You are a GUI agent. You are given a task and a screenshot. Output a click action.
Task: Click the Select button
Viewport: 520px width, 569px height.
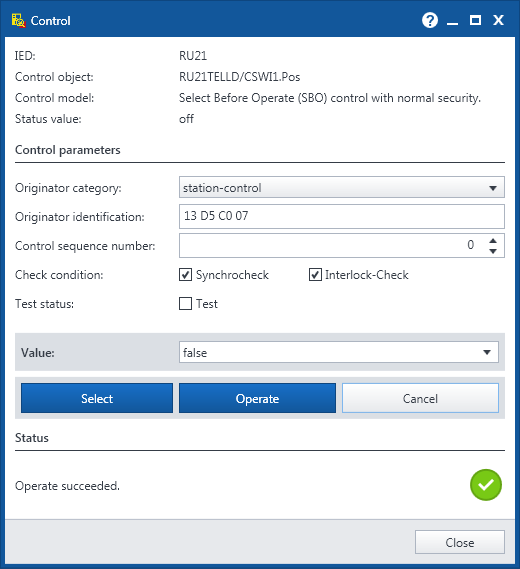tap(97, 398)
